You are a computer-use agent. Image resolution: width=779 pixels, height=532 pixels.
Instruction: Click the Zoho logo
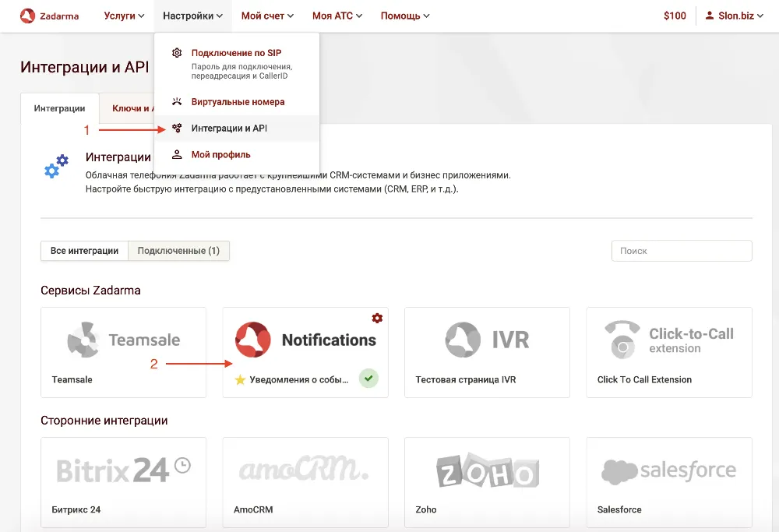point(488,470)
